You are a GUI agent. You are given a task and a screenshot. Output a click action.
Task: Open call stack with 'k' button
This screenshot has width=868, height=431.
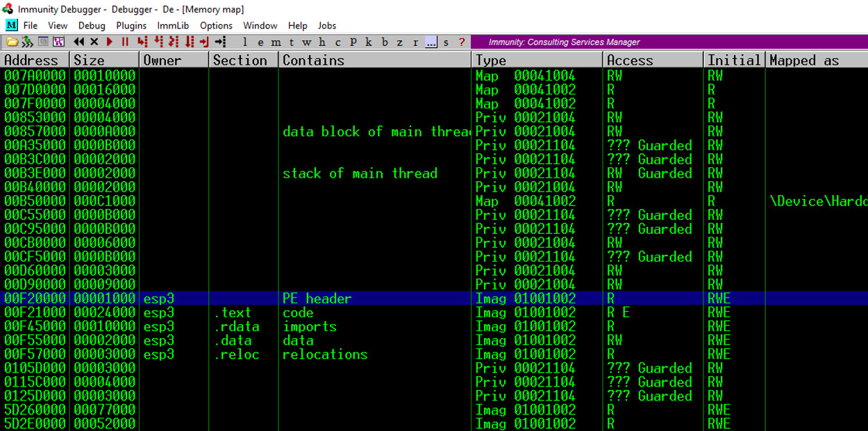point(368,42)
